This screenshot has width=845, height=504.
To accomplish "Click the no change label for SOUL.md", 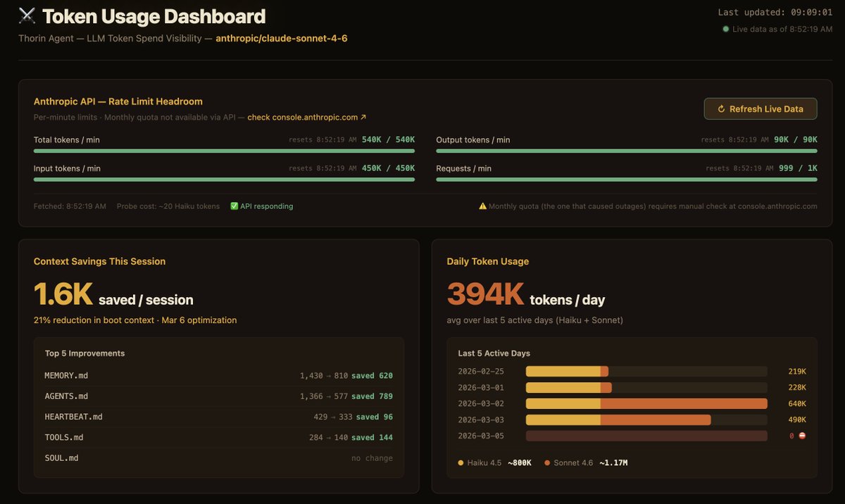I will [373, 458].
